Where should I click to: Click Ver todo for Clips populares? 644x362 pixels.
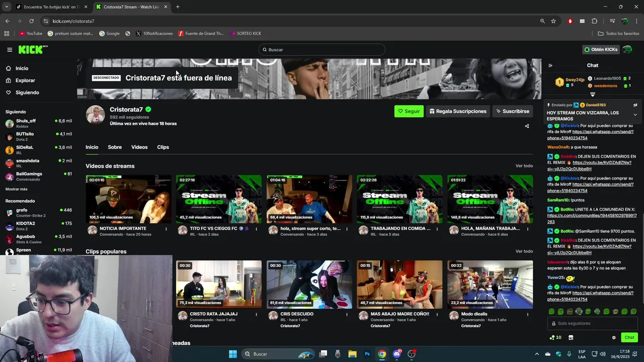[x=524, y=251]
